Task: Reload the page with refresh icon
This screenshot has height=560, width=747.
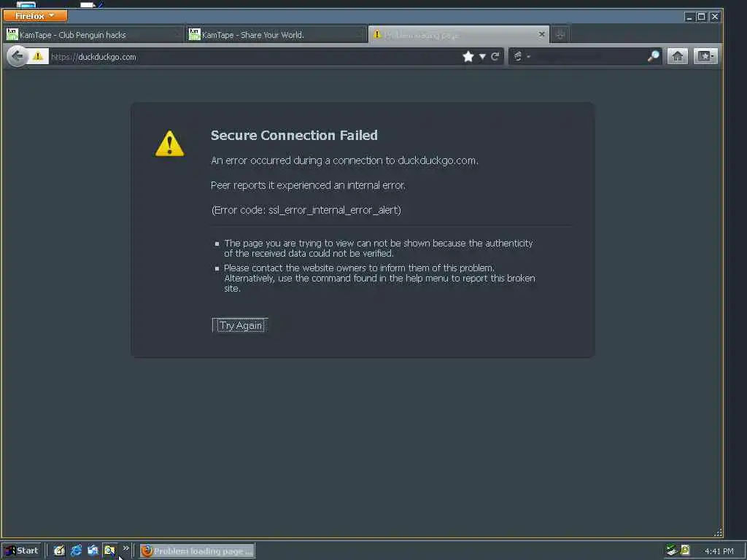Action: pyautogui.click(x=495, y=57)
